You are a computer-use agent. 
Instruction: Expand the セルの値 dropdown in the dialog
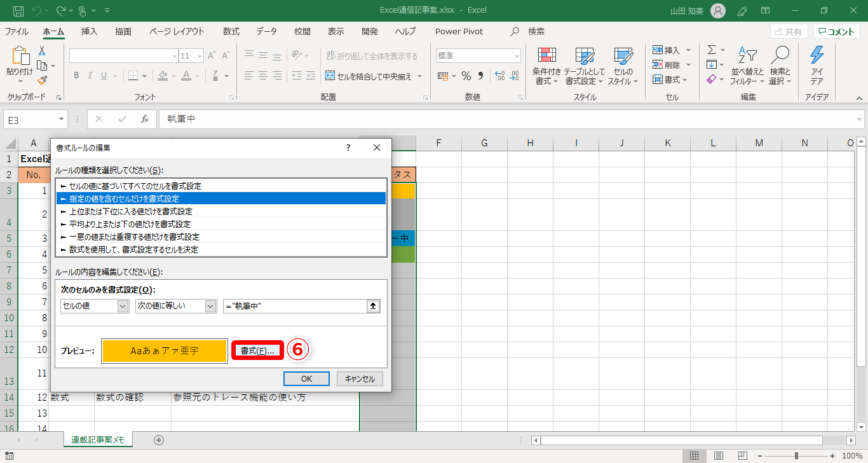[x=123, y=306]
